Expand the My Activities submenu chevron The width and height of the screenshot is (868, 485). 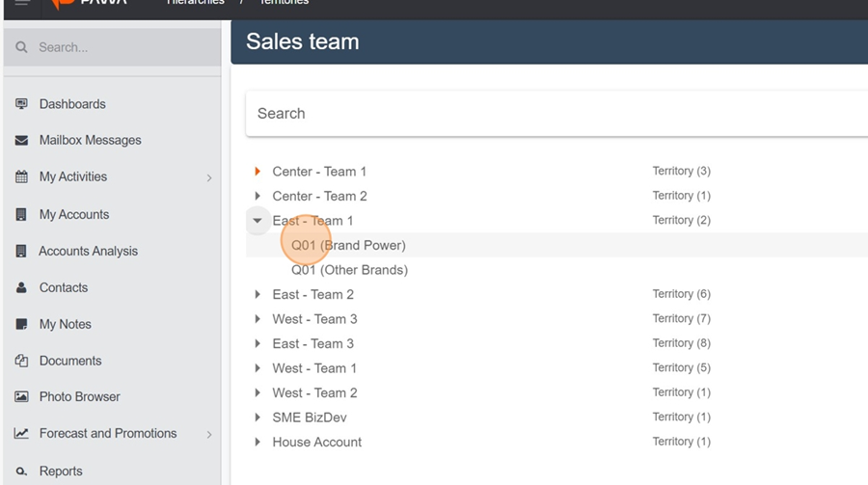tap(209, 177)
